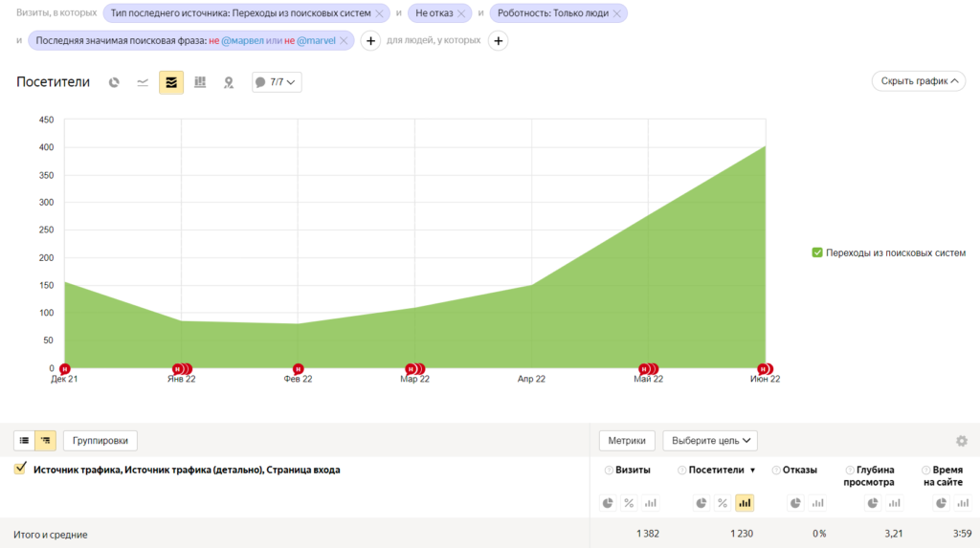Open the 'Выберите цель' dropdown
980x548 pixels.
(710, 441)
